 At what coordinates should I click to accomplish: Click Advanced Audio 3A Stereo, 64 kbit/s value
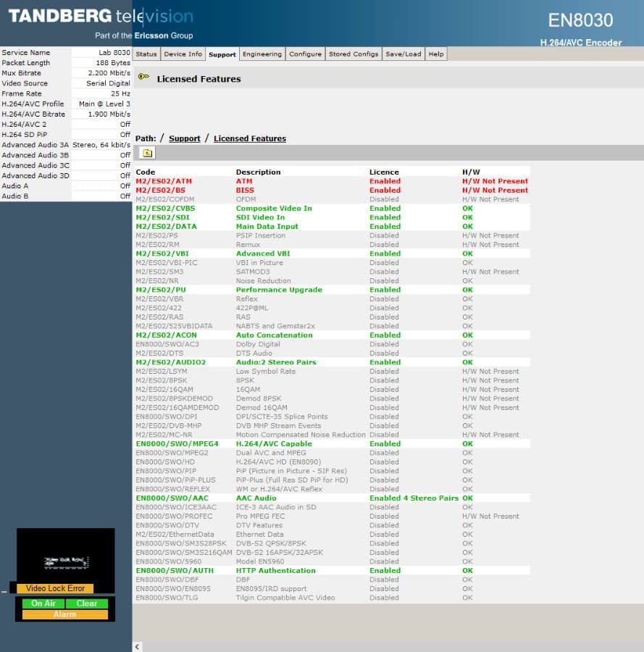pos(101,145)
